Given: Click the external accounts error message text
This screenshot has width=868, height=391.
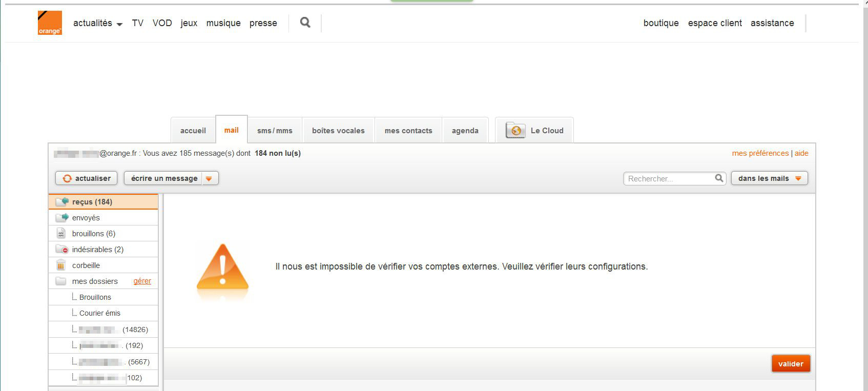Looking at the screenshot, I should pyautogui.click(x=462, y=266).
